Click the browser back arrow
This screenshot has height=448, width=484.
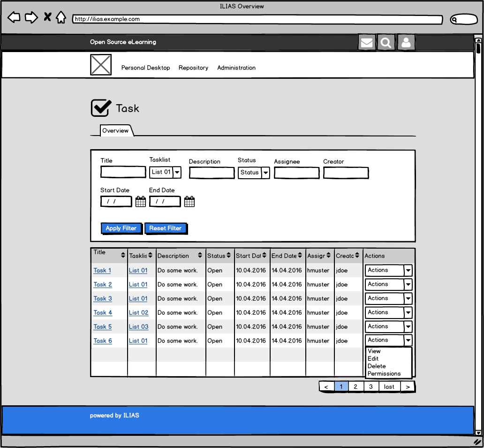pos(14,18)
